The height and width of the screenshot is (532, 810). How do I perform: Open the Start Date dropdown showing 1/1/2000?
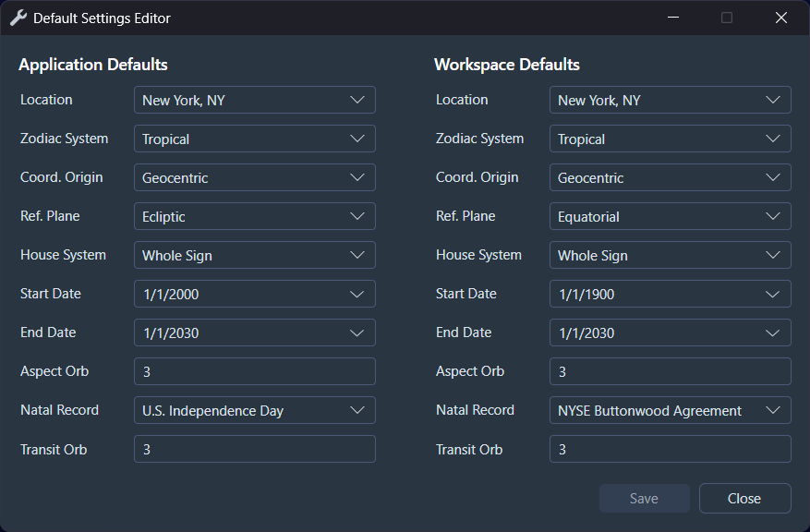[254, 294]
